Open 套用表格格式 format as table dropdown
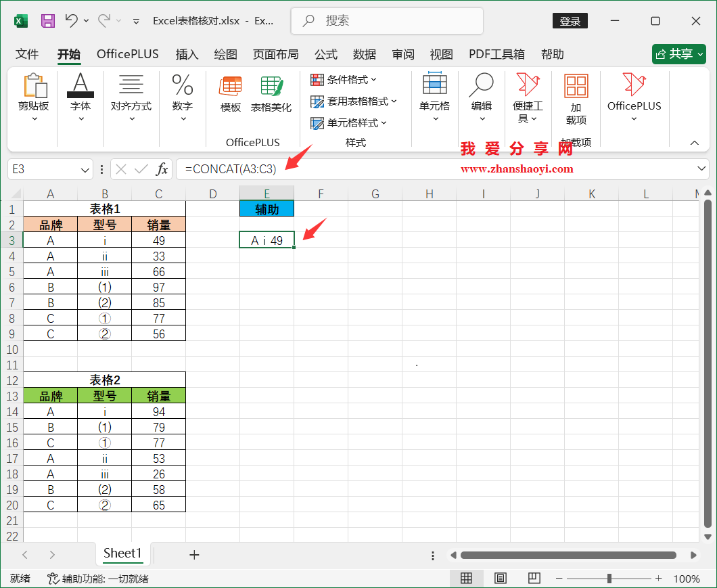The height and width of the screenshot is (588, 717). coord(354,101)
